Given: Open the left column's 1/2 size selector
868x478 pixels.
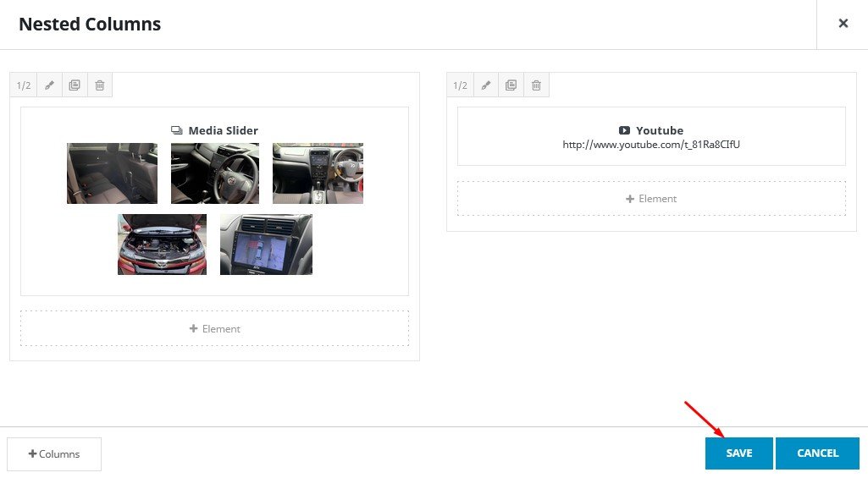Looking at the screenshot, I should pyautogui.click(x=24, y=85).
